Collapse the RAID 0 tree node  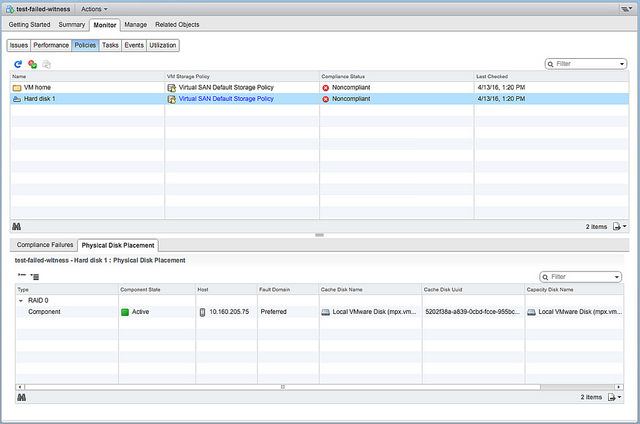[x=20, y=300]
